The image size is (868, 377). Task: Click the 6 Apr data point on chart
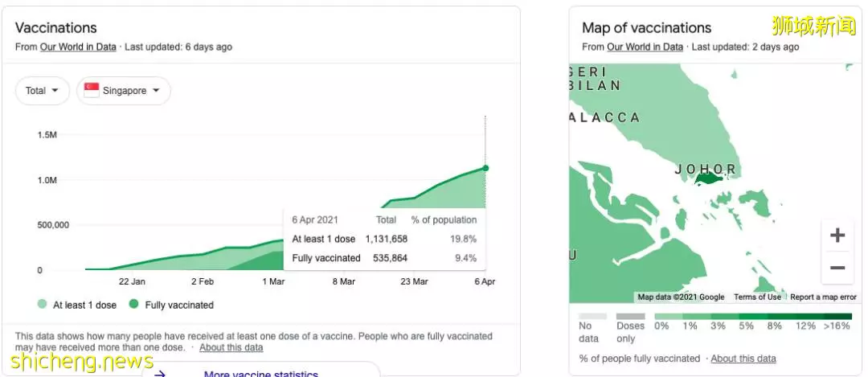coord(485,168)
